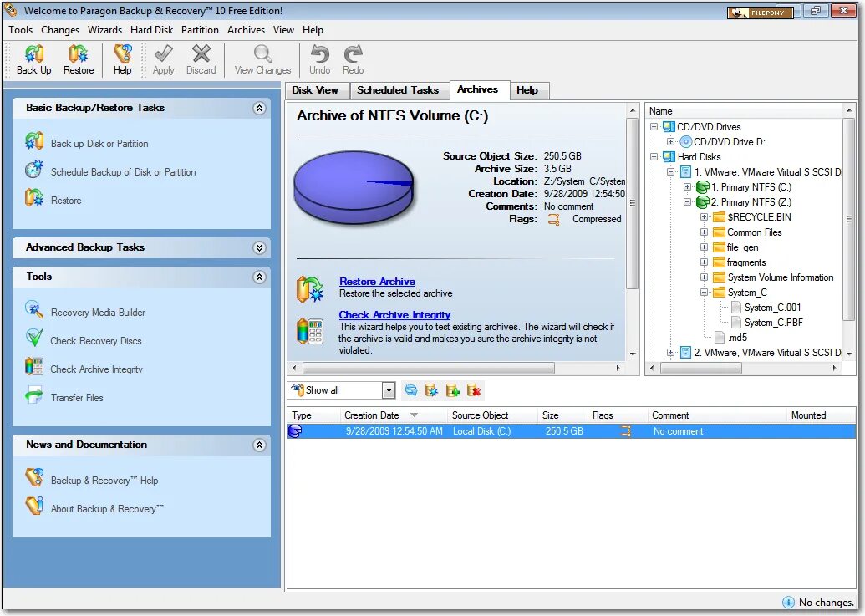Click the tree panel vertical scrollbar

848,218
